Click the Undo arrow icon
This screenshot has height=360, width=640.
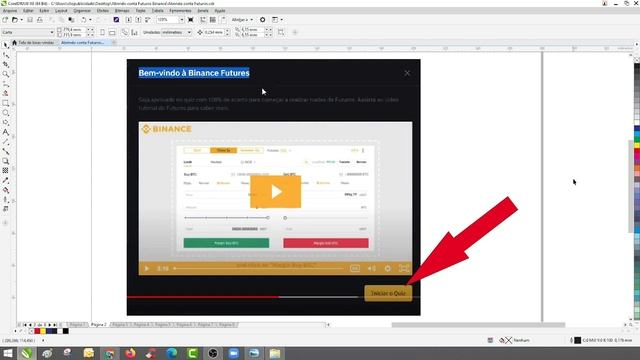pos(84,20)
